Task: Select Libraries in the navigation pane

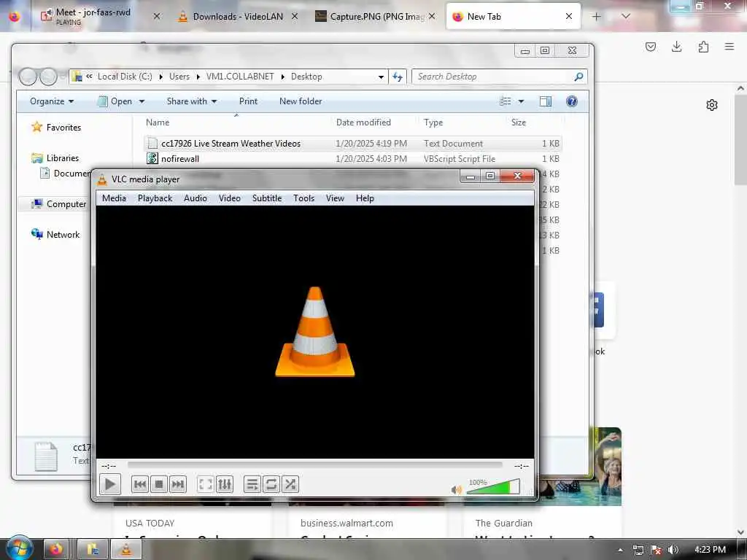Action: tap(63, 158)
